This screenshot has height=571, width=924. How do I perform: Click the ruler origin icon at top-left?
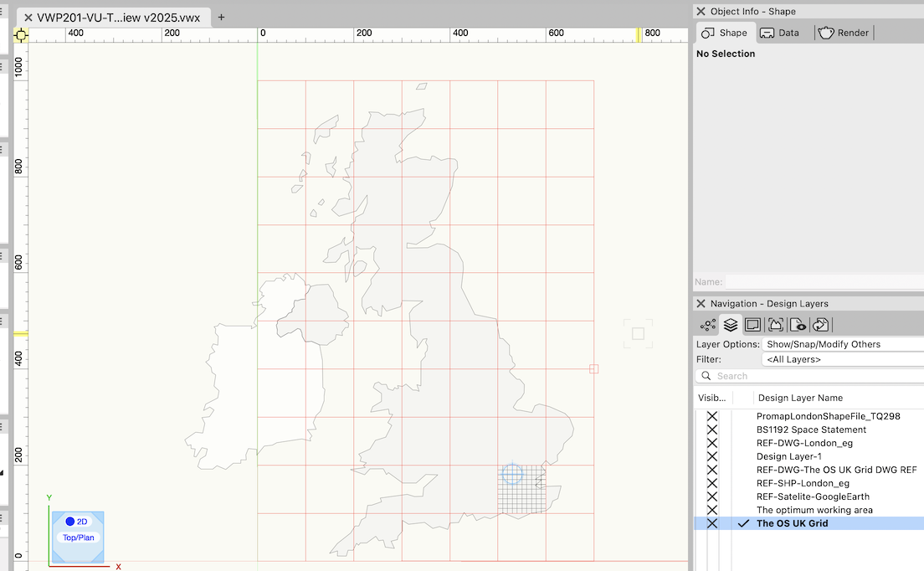pyautogui.click(x=20, y=34)
